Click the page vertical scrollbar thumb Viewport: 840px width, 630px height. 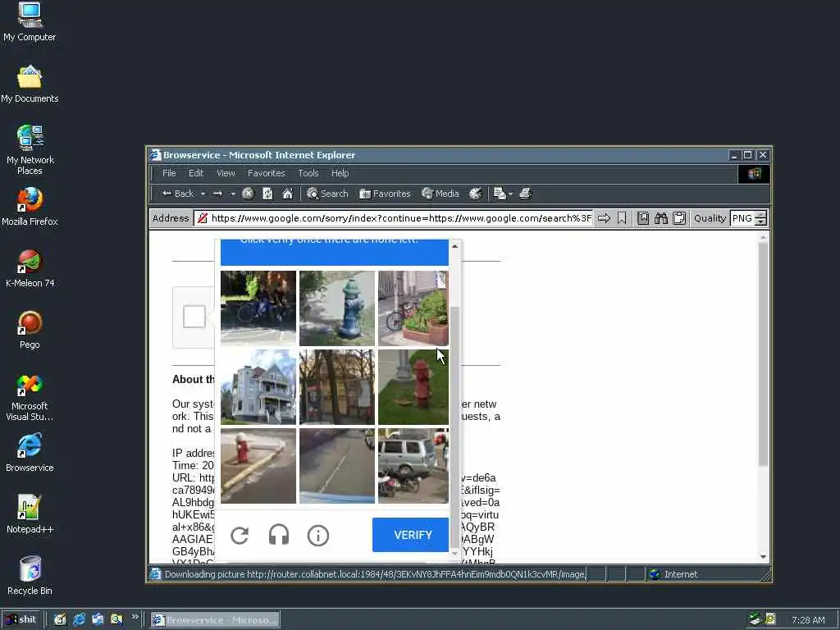click(x=764, y=354)
